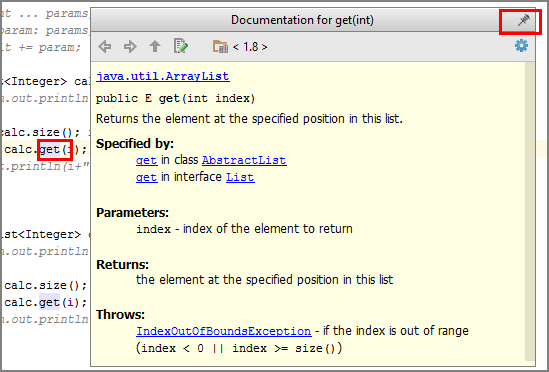Screen dimensions: 549x372
Task: Click the public E get(int index) signature
Action: (x=175, y=98)
